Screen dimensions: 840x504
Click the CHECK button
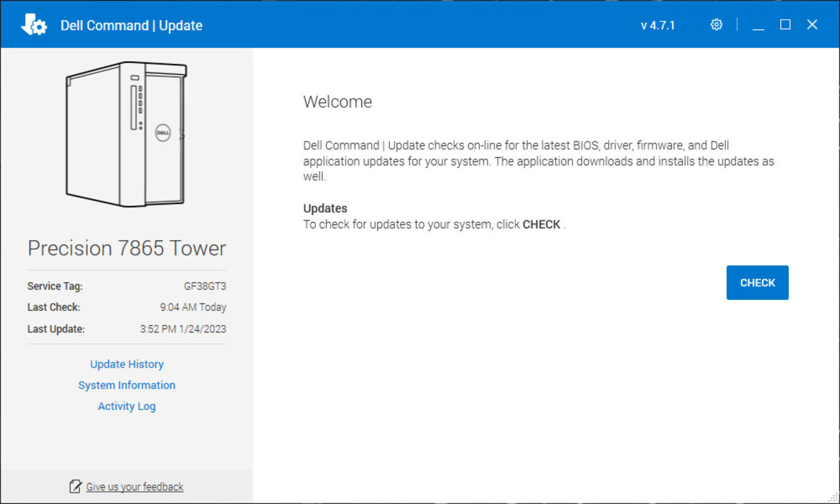click(757, 282)
